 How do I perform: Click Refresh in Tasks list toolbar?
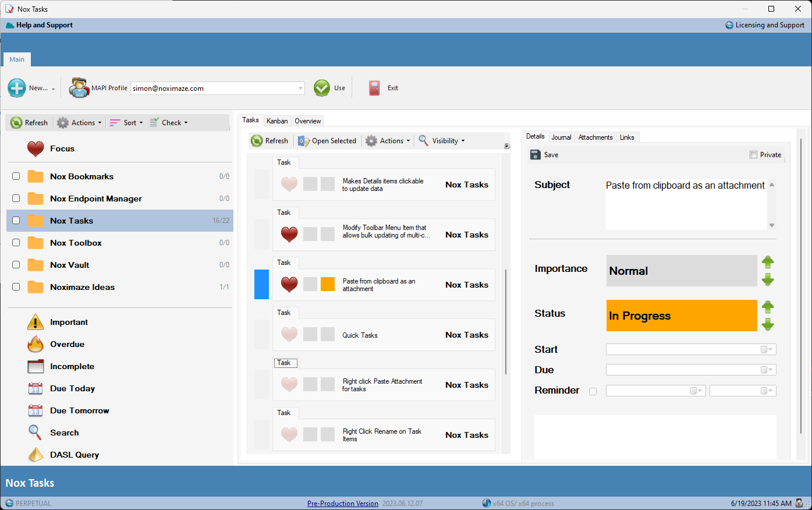pos(270,141)
